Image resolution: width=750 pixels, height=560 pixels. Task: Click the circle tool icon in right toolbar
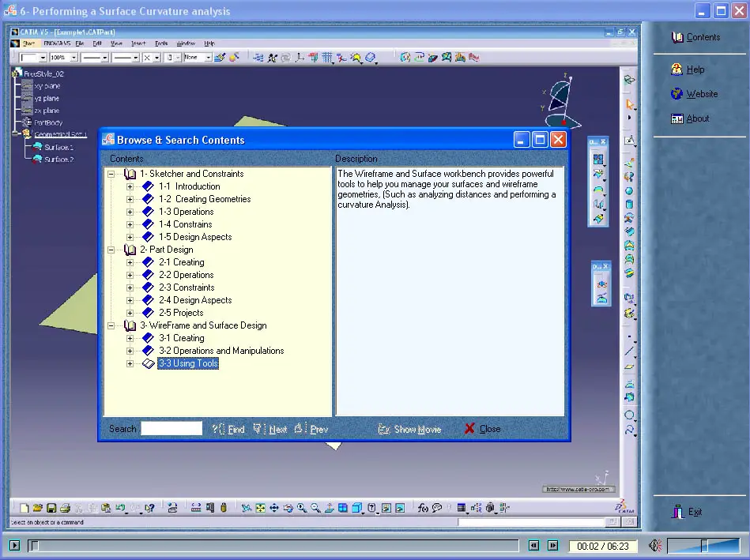[629, 415]
